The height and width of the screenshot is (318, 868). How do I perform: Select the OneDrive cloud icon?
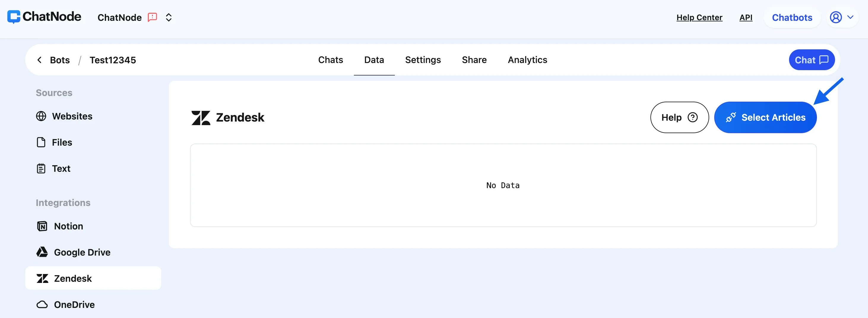point(42,304)
